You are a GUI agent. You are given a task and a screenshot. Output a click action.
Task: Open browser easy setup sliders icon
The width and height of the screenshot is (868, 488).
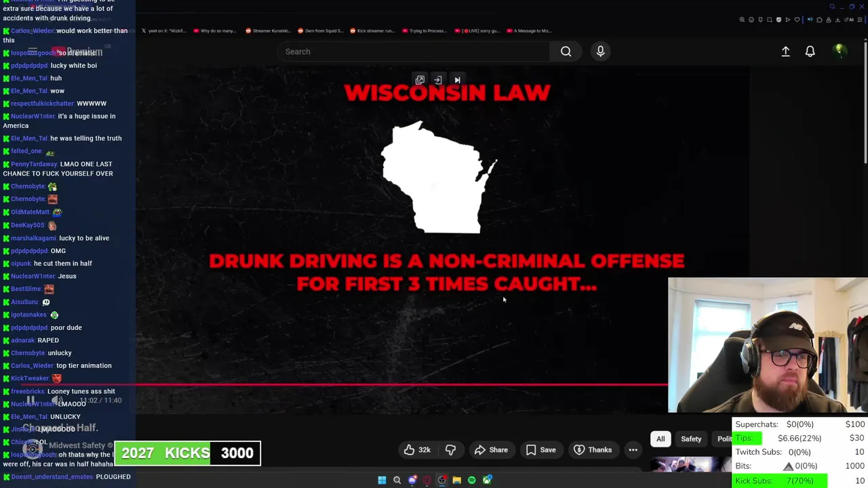[x=860, y=20]
